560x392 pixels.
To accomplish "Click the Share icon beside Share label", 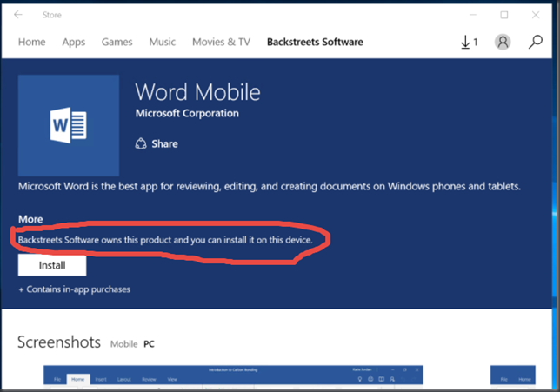I will pyautogui.click(x=141, y=143).
